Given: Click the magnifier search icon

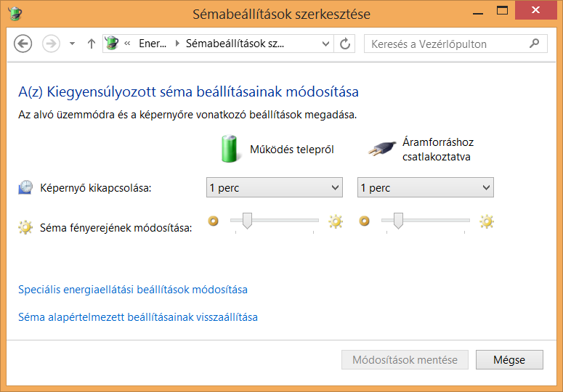Looking at the screenshot, I should tap(534, 44).
